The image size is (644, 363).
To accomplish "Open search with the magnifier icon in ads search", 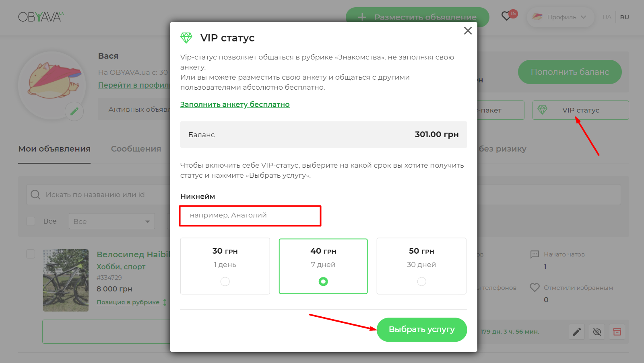I will (x=35, y=195).
